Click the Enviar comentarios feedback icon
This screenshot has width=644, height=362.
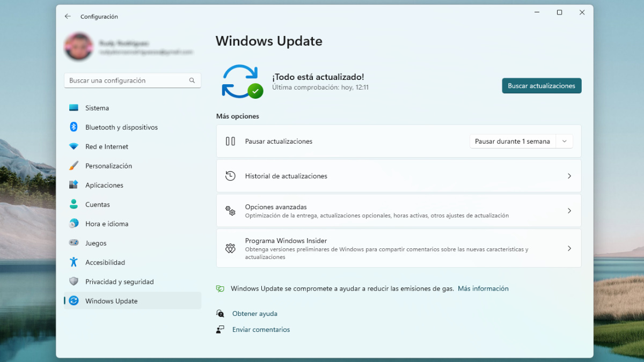tap(220, 330)
